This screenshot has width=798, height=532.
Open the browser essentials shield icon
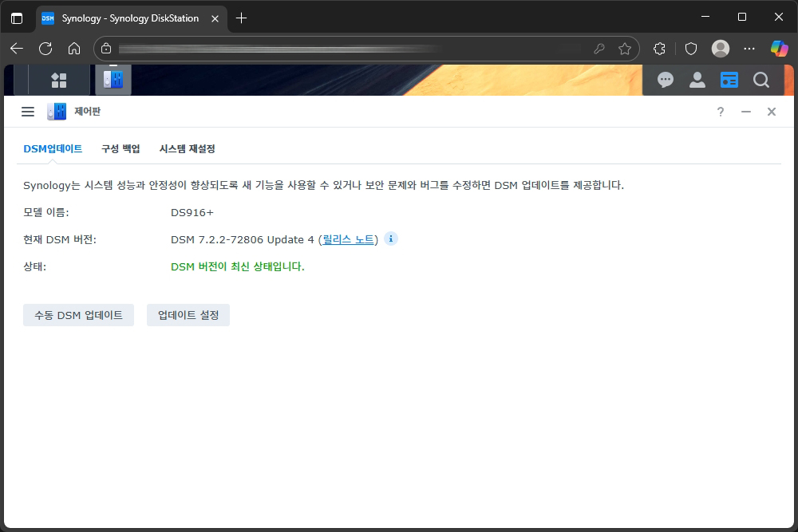pos(690,49)
